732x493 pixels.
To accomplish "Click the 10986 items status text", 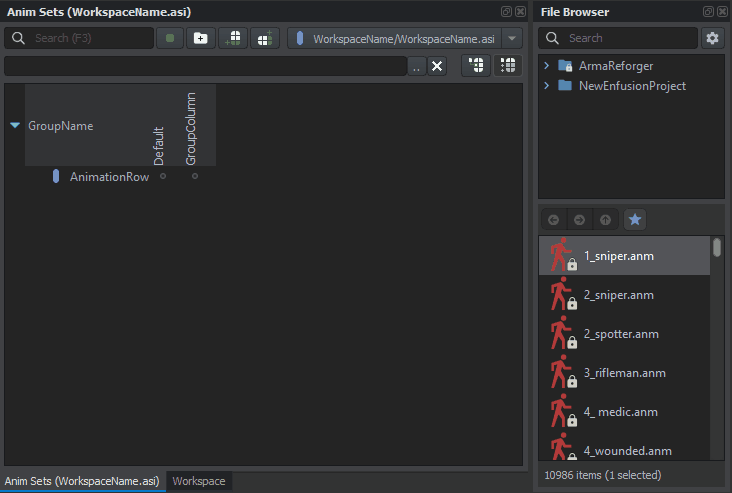I will pos(603,475).
